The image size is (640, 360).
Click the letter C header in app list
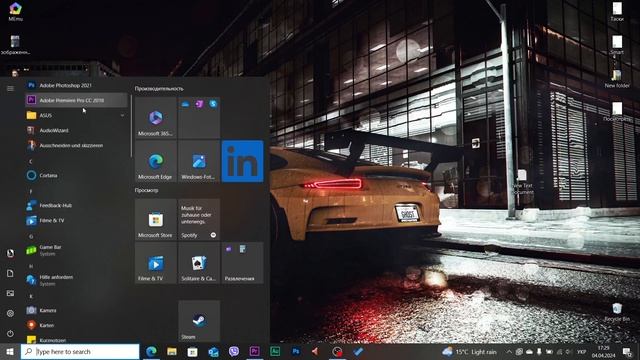click(31, 161)
